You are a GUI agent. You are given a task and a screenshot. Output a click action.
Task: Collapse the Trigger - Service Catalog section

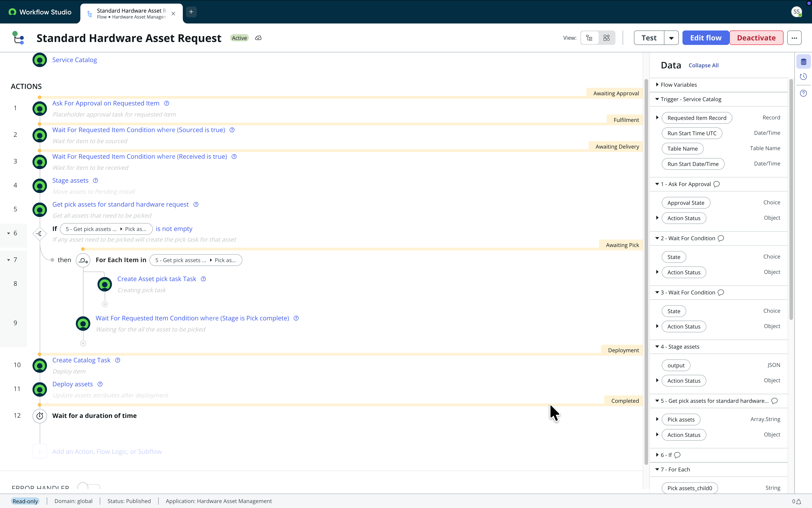[657, 99]
